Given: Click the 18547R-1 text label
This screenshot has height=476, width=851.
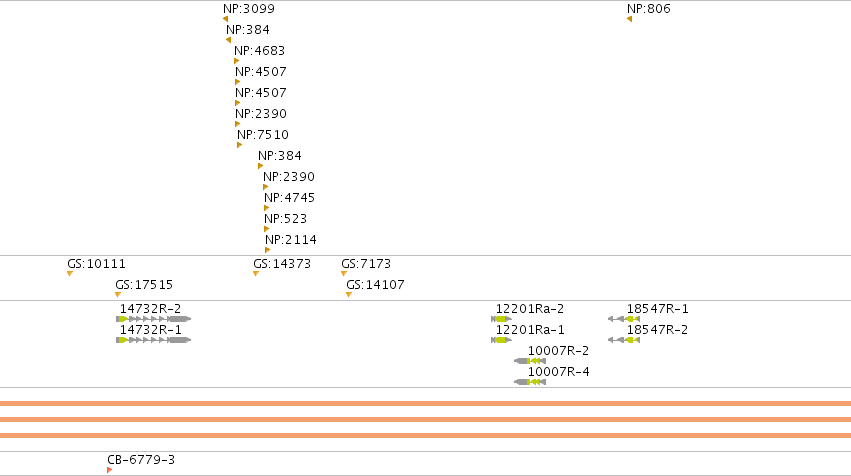Looking at the screenshot, I should click(658, 309).
